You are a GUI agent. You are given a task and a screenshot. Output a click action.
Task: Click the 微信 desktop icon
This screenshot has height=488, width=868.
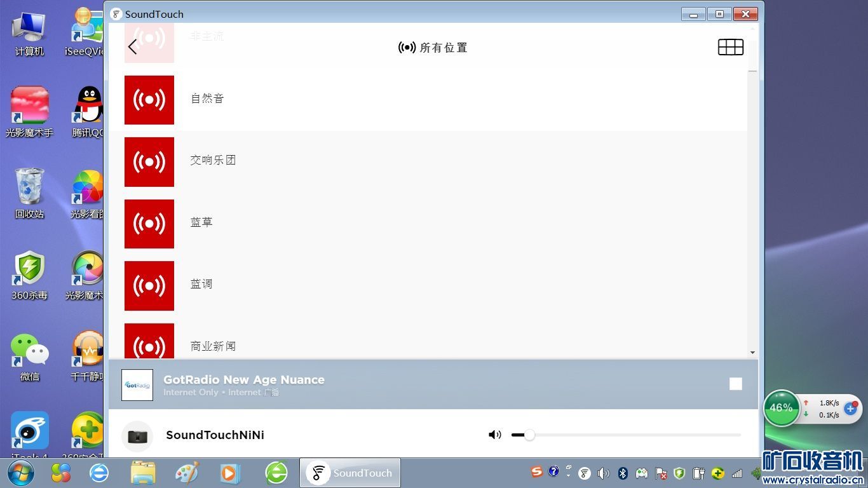pos(29,356)
